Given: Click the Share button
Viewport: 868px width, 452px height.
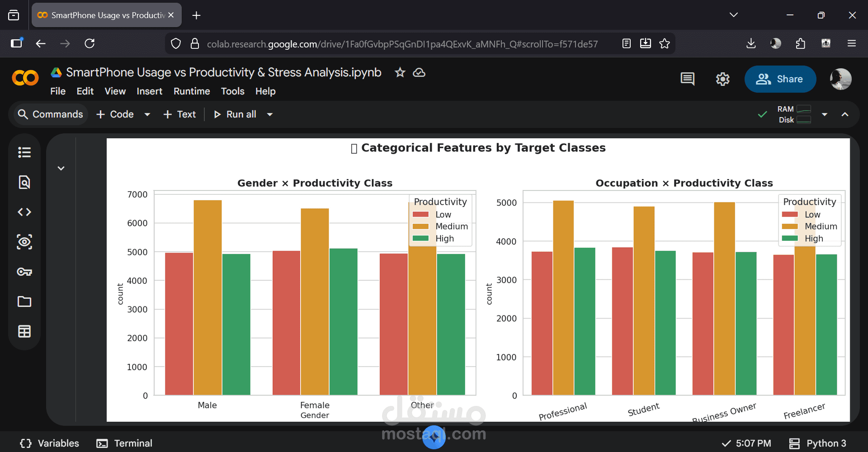Looking at the screenshot, I should click(x=780, y=79).
